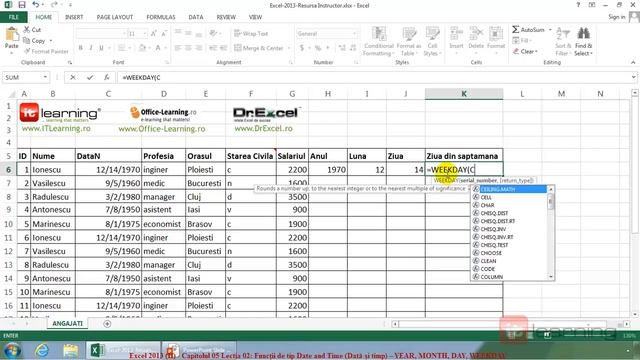Viewport: 640px width, 360px height.
Task: Add a new sheet with plus icon
Action: [x=107, y=324]
